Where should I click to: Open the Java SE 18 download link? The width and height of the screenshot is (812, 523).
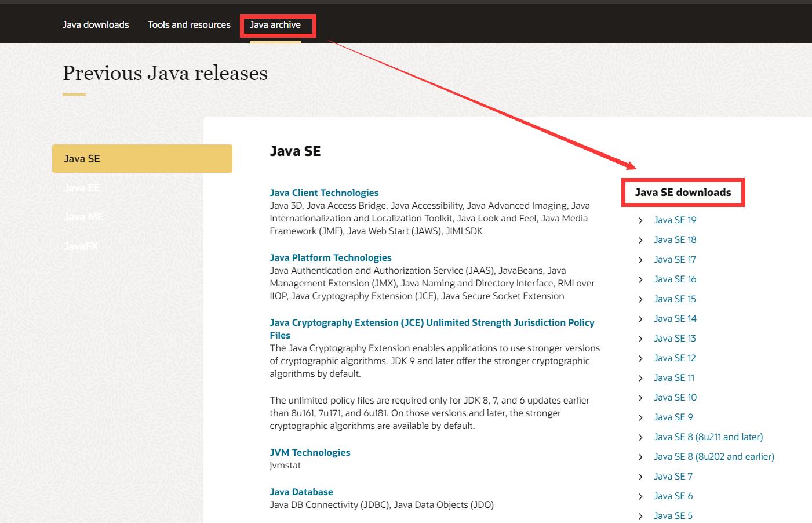675,239
